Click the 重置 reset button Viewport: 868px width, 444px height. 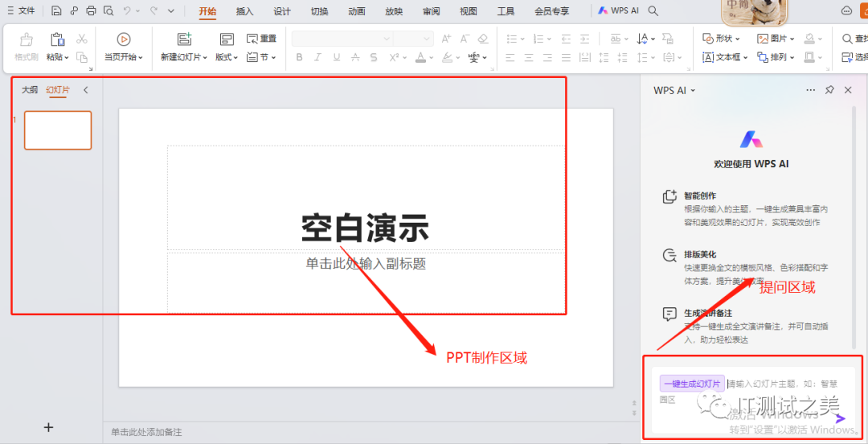pos(261,39)
